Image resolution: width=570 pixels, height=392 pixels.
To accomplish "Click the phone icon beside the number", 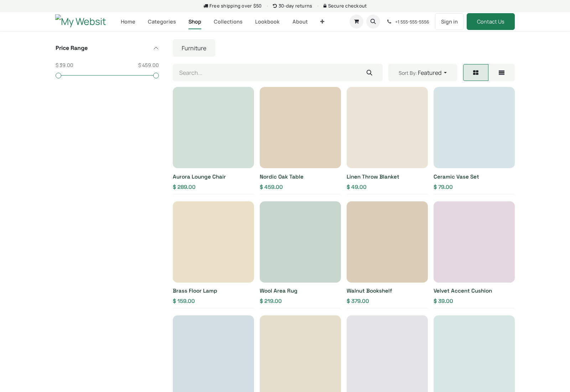I will click(389, 22).
